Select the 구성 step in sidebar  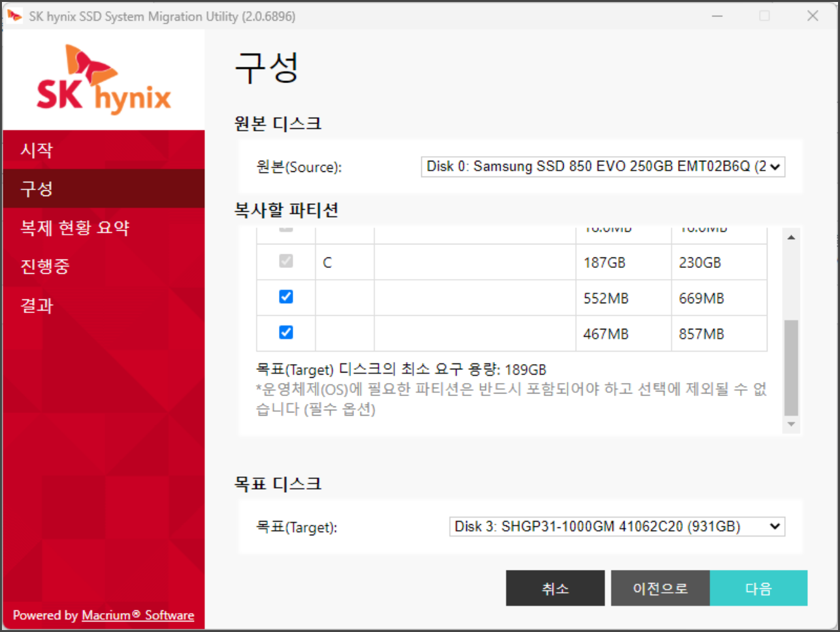coord(104,189)
